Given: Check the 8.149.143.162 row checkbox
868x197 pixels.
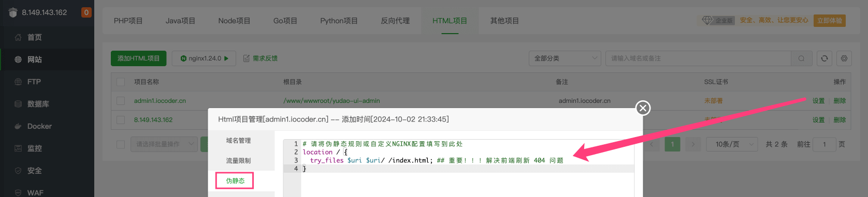Looking at the screenshot, I should coord(121,120).
